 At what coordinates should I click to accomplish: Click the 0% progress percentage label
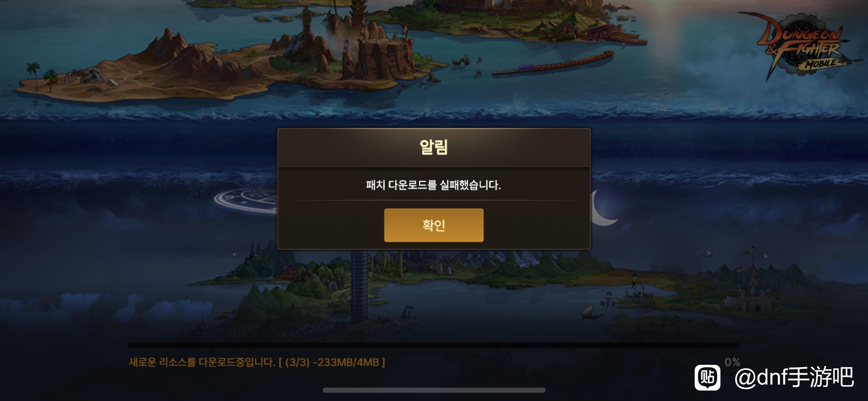(732, 362)
